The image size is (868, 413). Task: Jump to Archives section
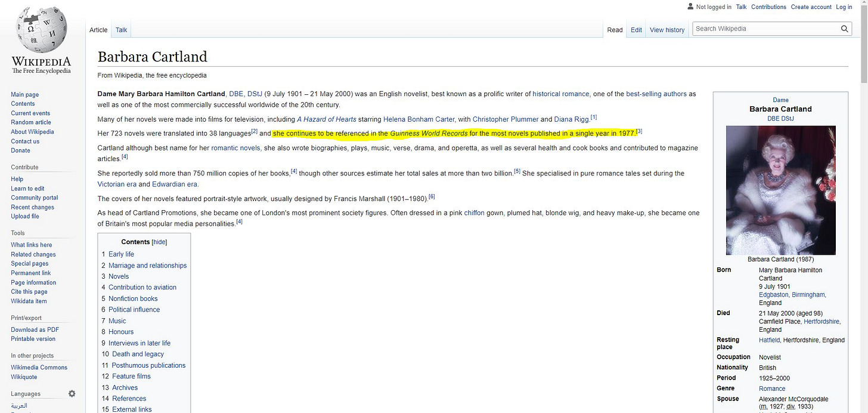click(x=125, y=387)
